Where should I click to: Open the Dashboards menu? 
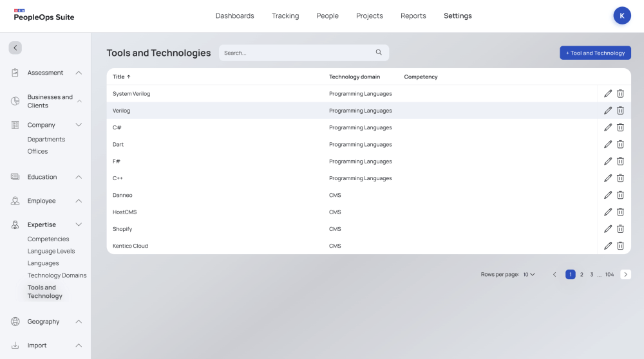235,15
